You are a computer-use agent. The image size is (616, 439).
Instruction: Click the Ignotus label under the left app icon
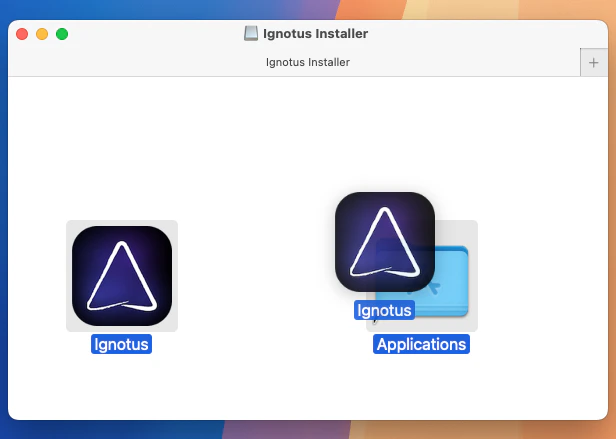click(121, 344)
